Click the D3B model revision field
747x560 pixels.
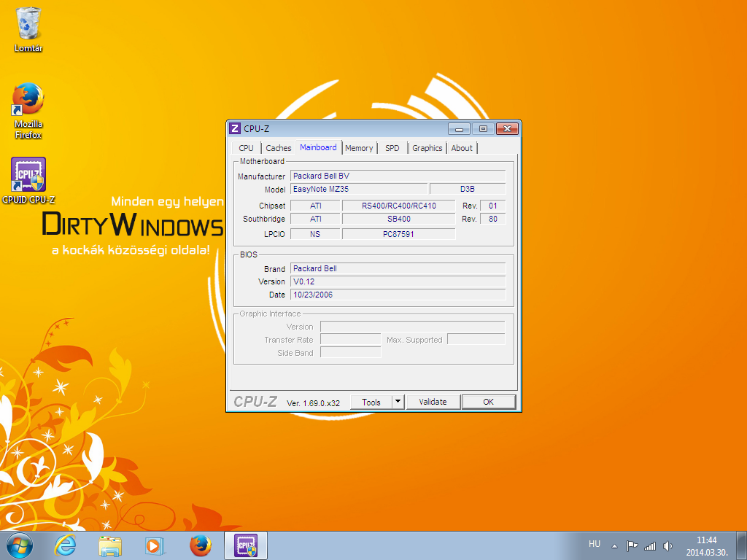point(468,189)
